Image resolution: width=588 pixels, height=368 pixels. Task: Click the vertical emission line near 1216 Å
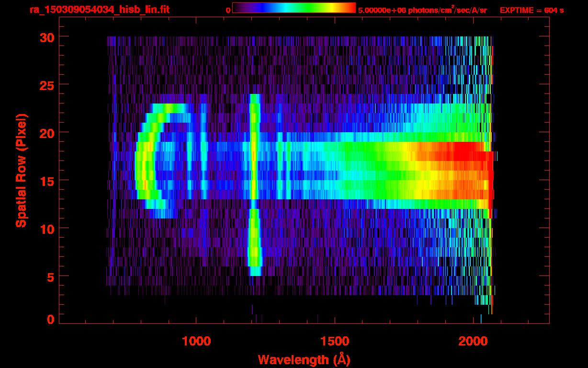(254, 184)
